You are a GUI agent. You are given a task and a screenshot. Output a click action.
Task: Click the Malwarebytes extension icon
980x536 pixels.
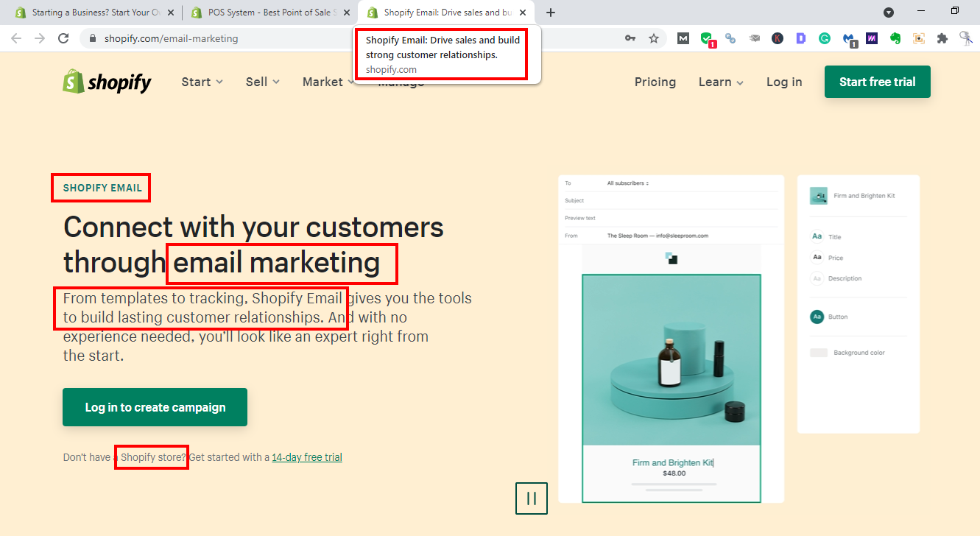[849, 38]
